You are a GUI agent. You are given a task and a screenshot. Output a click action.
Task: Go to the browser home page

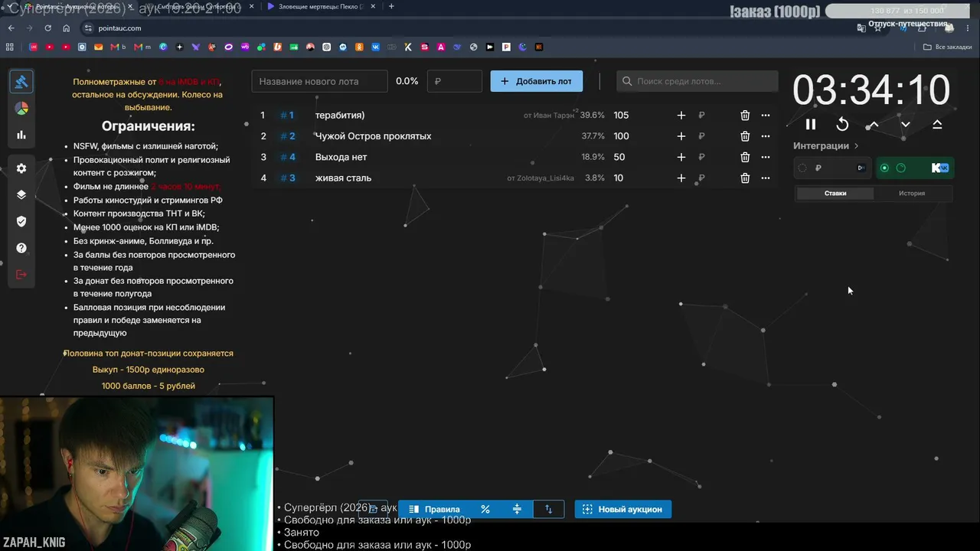coord(67,28)
